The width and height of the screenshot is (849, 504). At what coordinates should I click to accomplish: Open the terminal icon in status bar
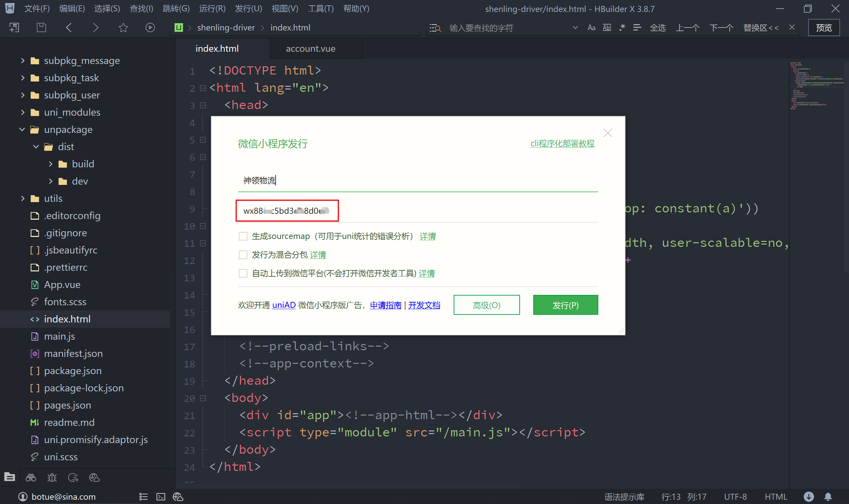coord(161,497)
